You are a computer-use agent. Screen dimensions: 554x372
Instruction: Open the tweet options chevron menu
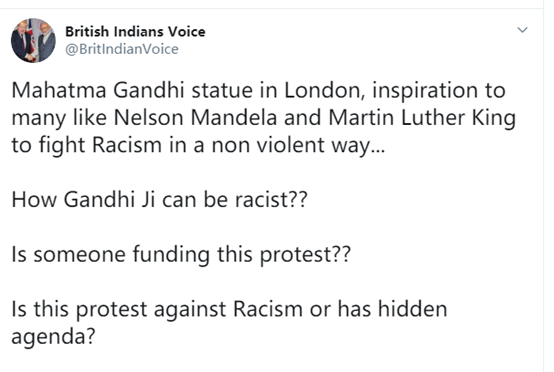[522, 30]
